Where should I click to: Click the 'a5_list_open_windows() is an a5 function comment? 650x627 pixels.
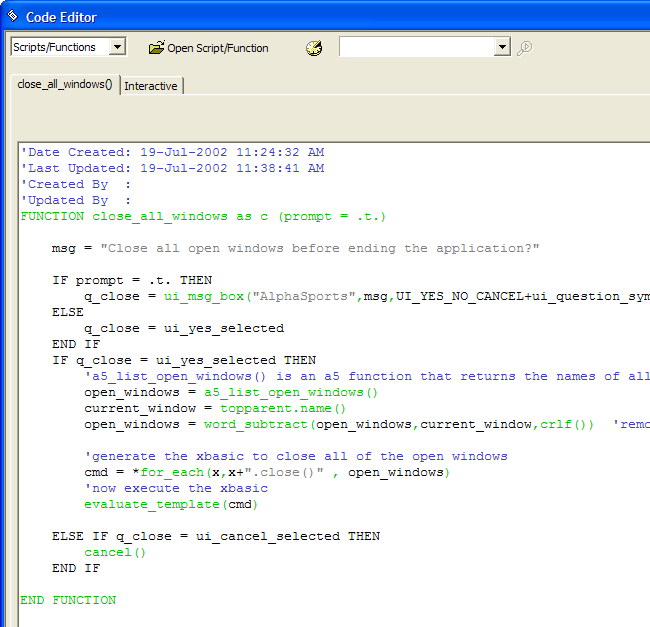367,376
